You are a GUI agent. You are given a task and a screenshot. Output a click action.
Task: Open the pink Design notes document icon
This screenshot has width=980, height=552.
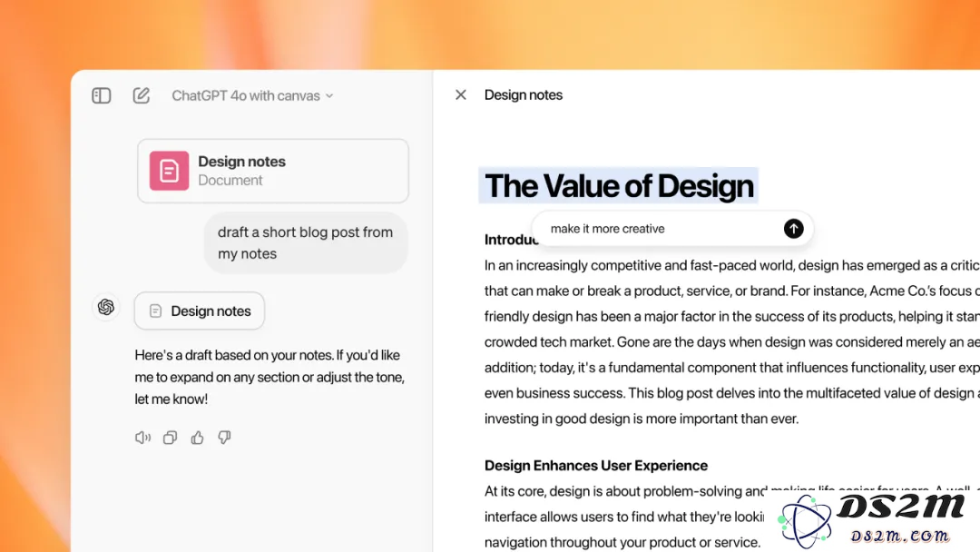[169, 171]
